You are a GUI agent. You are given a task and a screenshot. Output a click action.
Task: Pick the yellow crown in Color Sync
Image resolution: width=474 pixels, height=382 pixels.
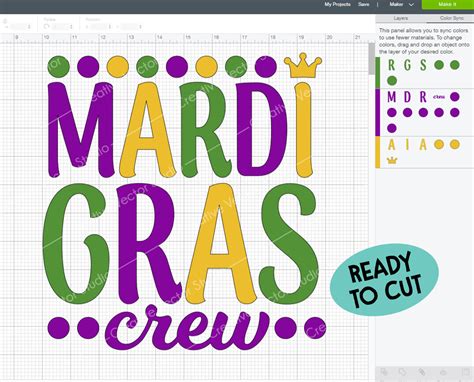coord(392,161)
